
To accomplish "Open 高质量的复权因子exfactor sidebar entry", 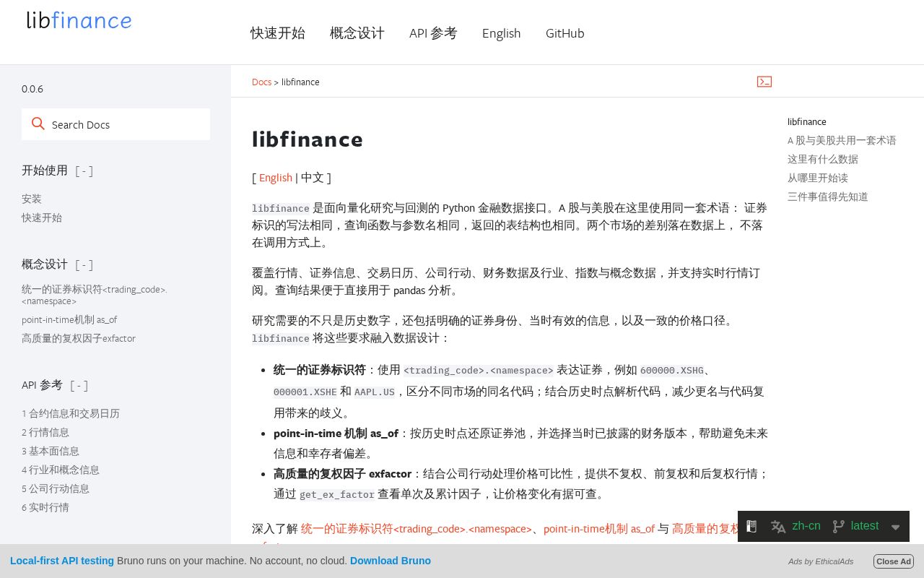I will tap(79, 338).
